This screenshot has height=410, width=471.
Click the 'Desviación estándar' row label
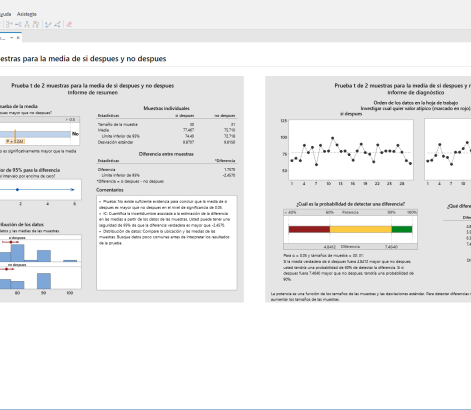coord(115,142)
